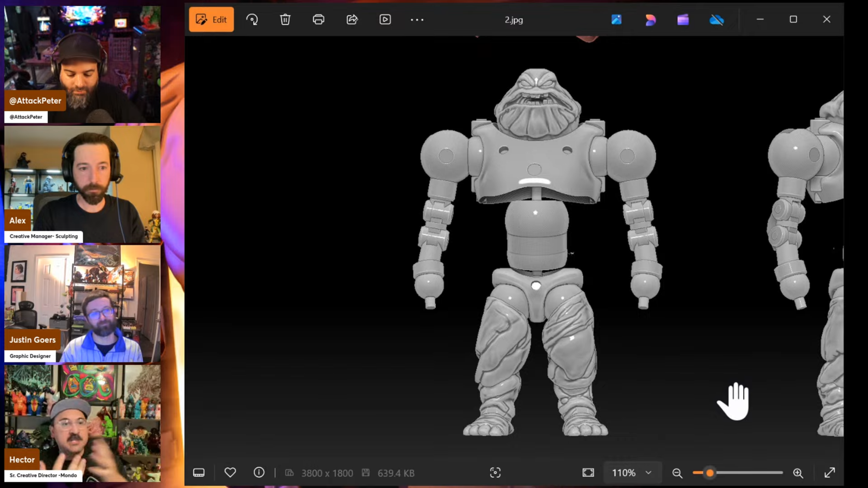This screenshot has width=868, height=488.
Task: Rotate the image with the rotate icon
Action: 252,20
